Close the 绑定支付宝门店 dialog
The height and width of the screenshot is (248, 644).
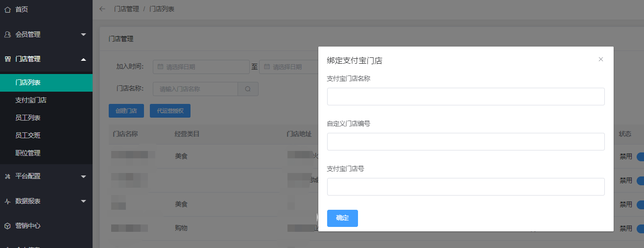coord(601,59)
